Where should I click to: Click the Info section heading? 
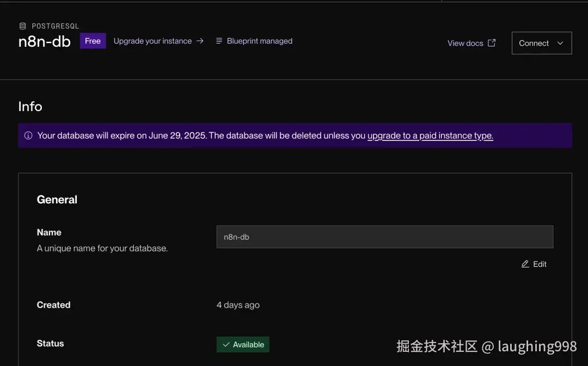point(30,107)
